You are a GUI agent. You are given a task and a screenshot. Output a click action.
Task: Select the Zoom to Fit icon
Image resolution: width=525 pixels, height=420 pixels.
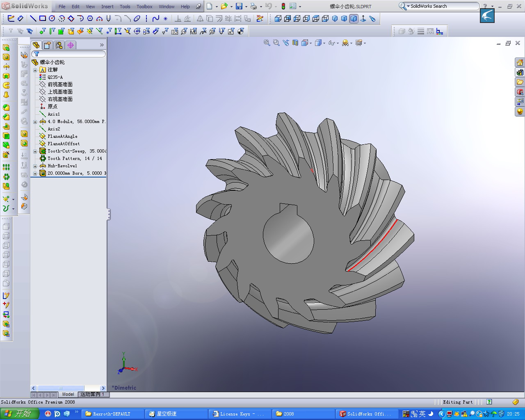point(267,43)
